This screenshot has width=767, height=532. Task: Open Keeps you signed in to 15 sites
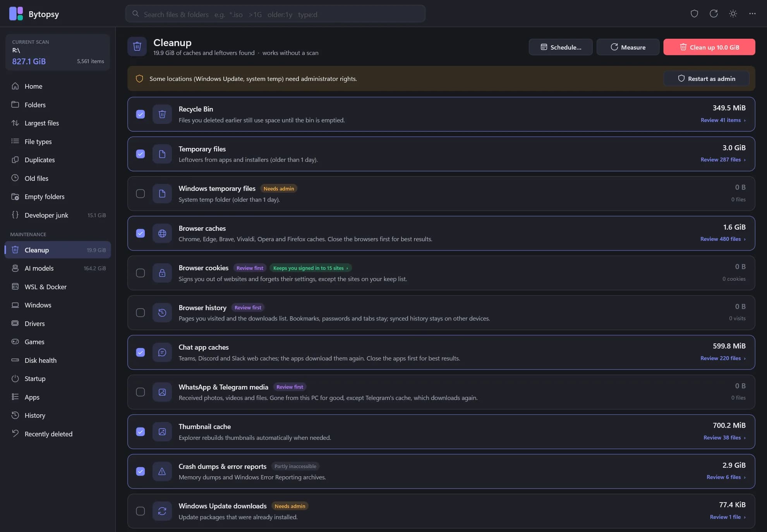311,268
